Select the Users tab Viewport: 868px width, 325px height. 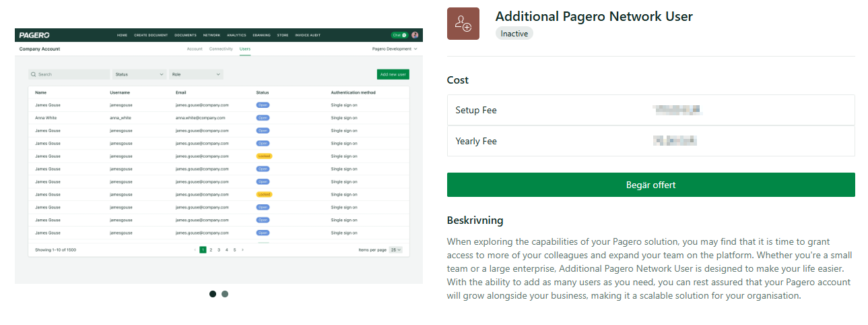point(245,49)
